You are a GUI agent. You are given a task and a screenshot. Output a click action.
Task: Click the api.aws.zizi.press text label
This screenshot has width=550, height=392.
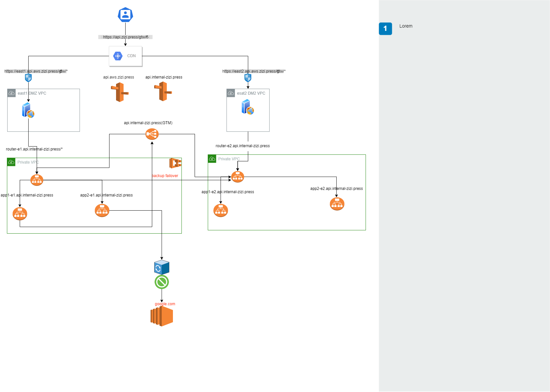tap(119, 77)
